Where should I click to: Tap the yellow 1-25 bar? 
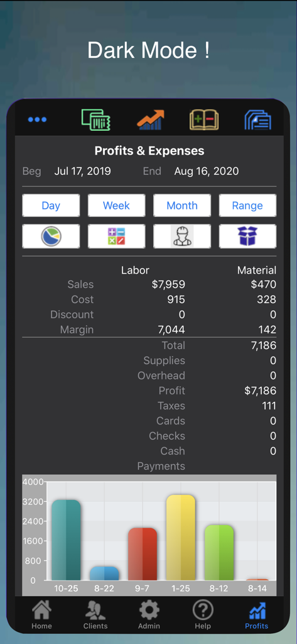[x=180, y=537]
